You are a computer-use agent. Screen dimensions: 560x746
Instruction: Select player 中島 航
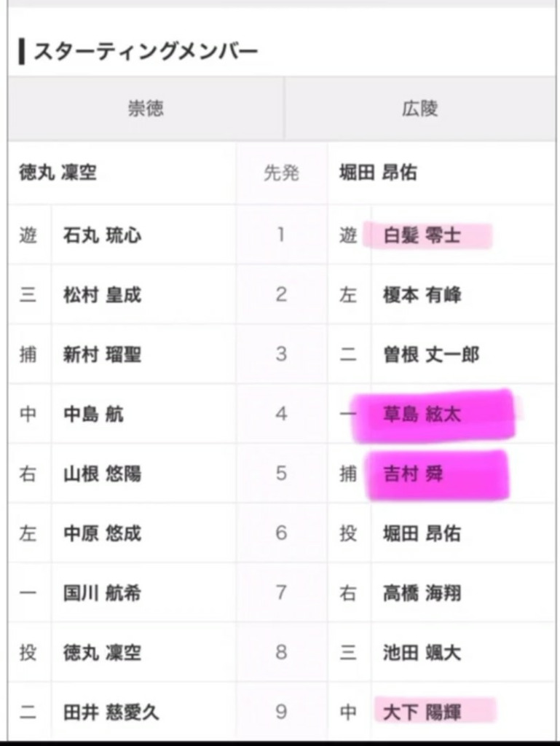coord(93,414)
